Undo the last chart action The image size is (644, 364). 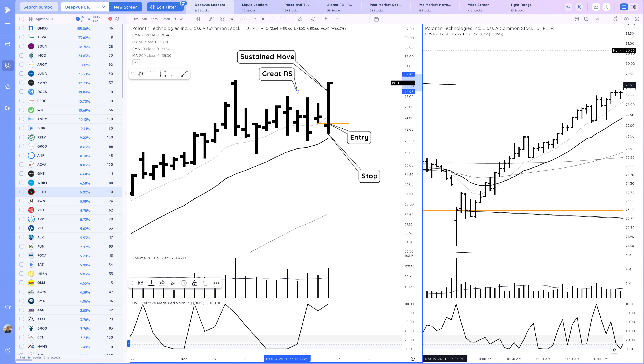tap(327, 19)
